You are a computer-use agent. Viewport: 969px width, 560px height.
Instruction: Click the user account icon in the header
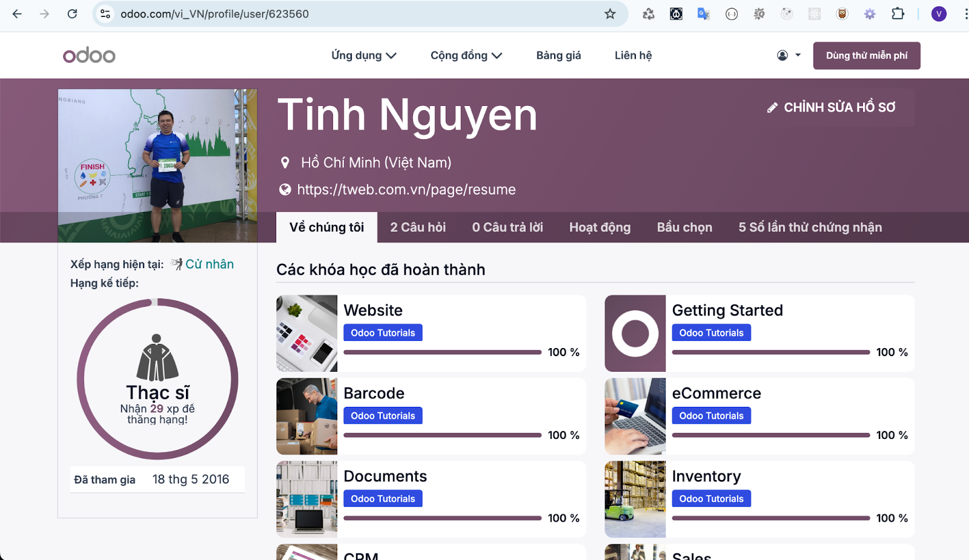pos(782,55)
